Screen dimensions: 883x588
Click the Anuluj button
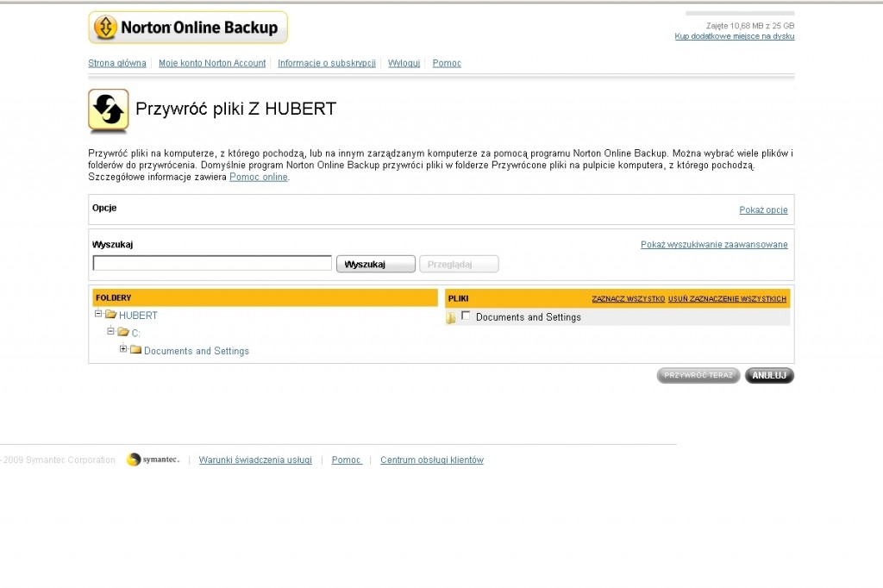(769, 376)
